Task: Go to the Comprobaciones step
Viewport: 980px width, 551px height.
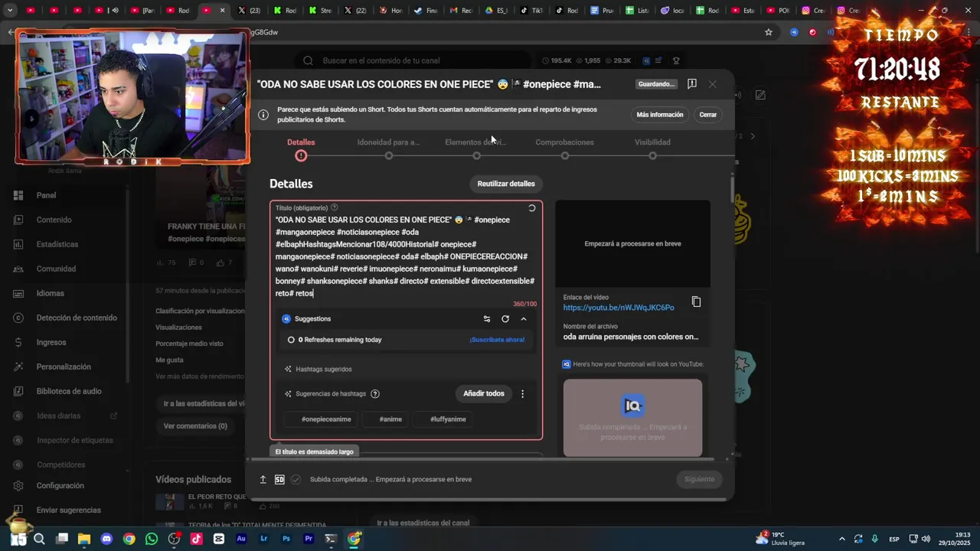Action: click(564, 148)
